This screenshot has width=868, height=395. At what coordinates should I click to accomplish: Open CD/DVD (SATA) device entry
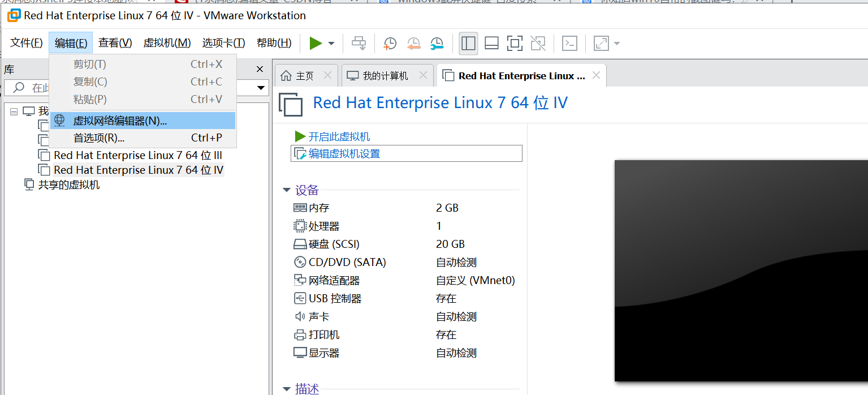347,262
